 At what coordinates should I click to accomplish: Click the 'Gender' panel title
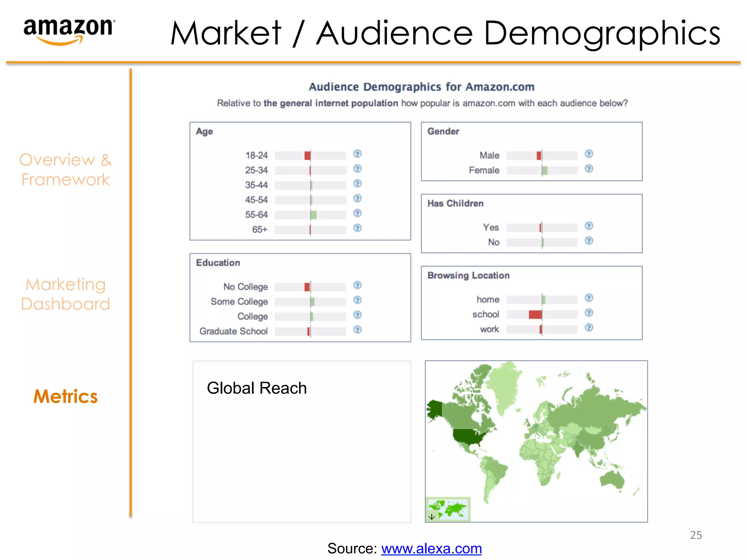(x=443, y=131)
